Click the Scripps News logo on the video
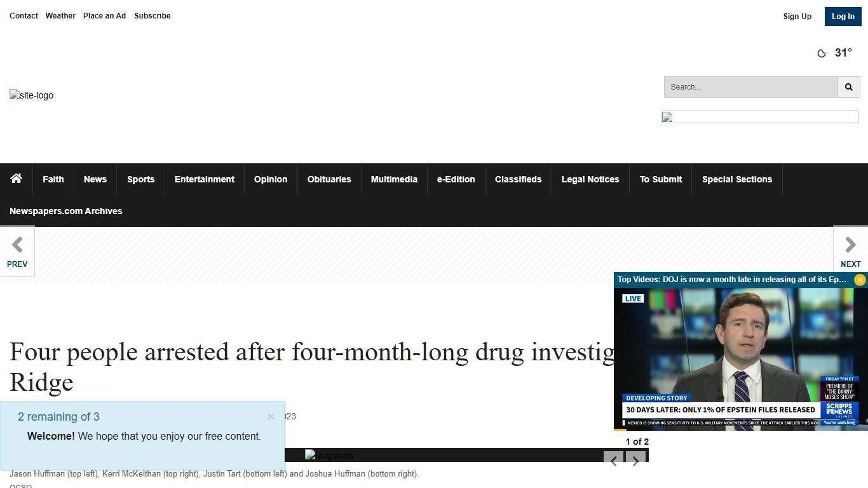This screenshot has height=488, width=868. [839, 410]
